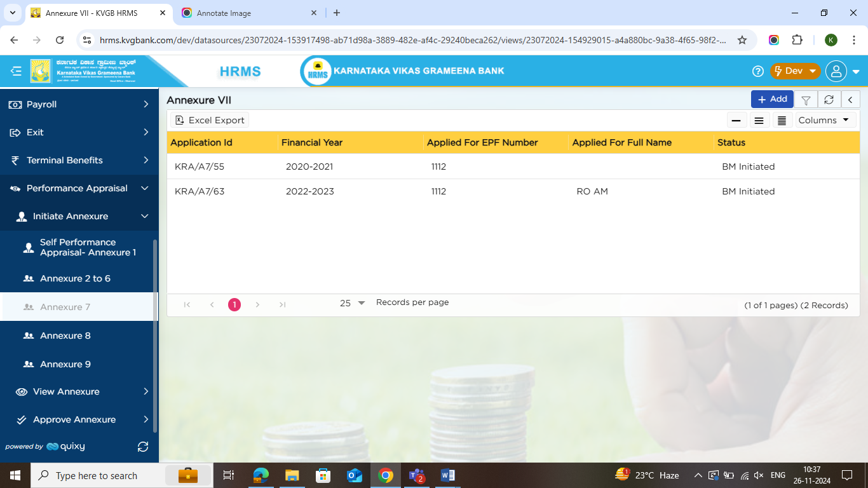Screen dimensions: 868x488
Task: Open the records per page dropdown
Action: click(x=352, y=303)
